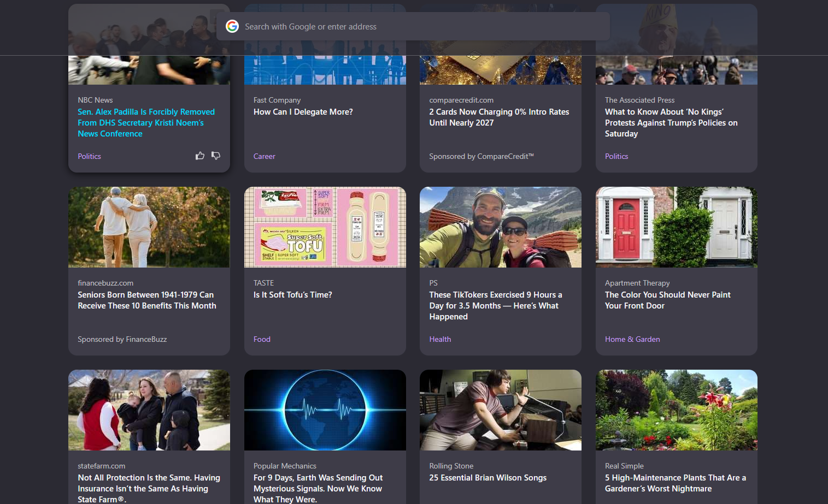Open 'Seniors Born Between 1941-1979' headline
This screenshot has width=828, height=504.
tap(147, 300)
